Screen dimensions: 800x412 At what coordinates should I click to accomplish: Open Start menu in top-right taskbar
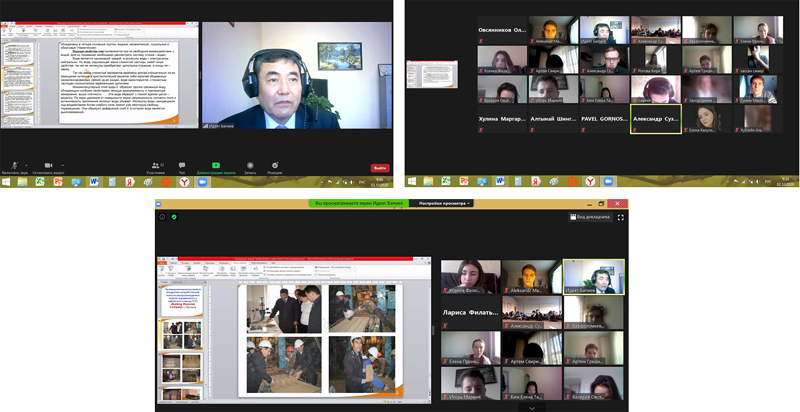(411, 181)
